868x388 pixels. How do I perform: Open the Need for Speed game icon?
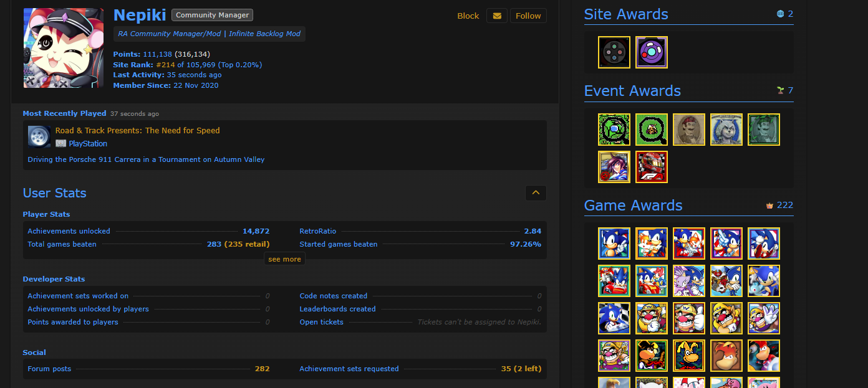[39, 136]
